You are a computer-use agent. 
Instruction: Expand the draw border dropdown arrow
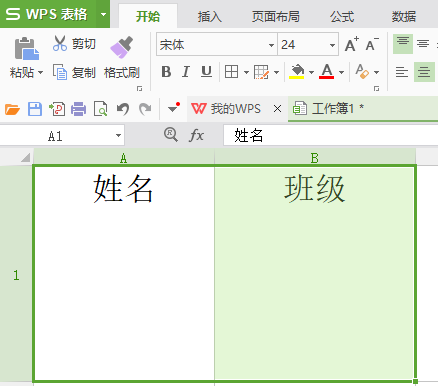point(276,72)
